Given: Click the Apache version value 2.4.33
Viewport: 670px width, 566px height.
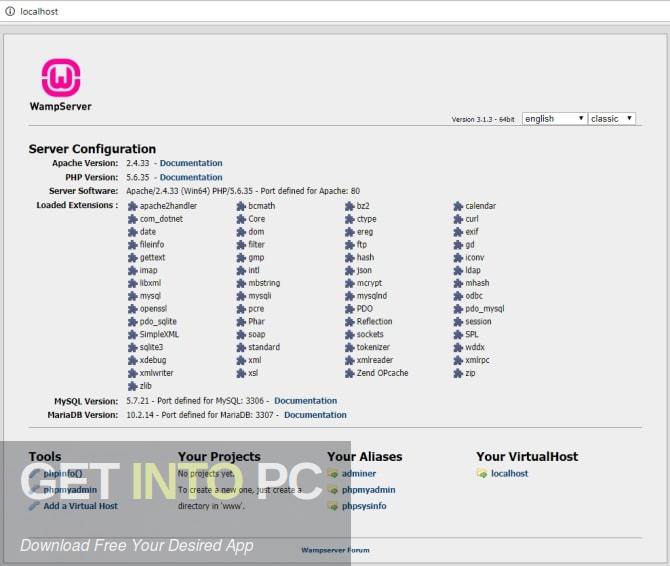Looking at the screenshot, I should 138,163.
